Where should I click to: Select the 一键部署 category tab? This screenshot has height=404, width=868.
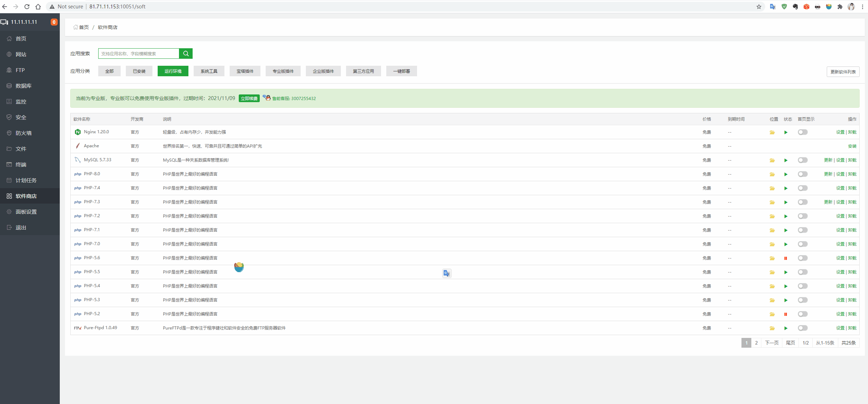tap(402, 71)
